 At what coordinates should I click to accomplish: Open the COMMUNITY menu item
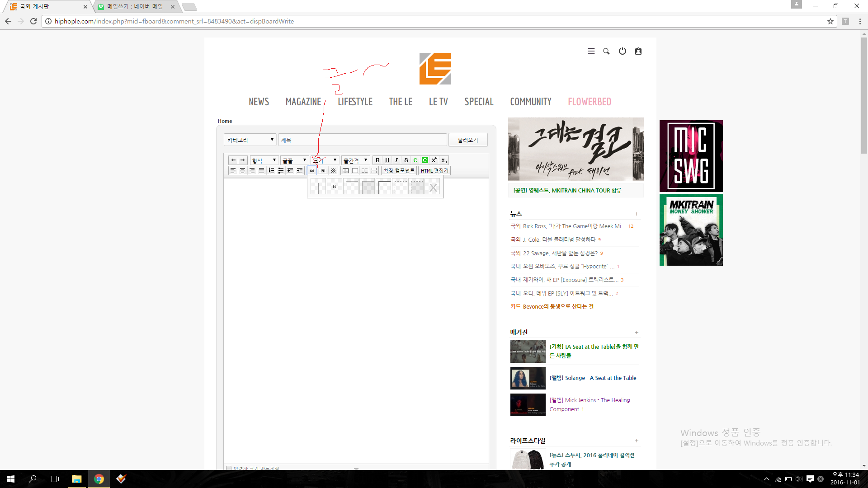(x=531, y=102)
